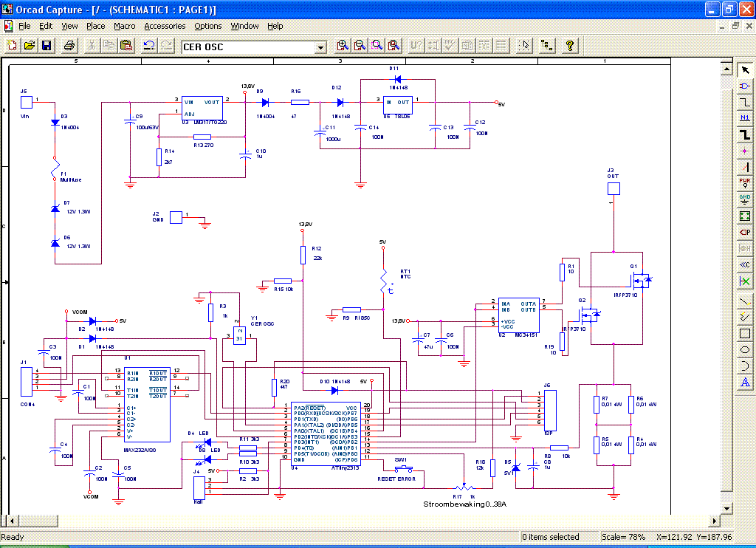
Task: Click the Zoom In toolbar icon
Action: click(x=343, y=46)
